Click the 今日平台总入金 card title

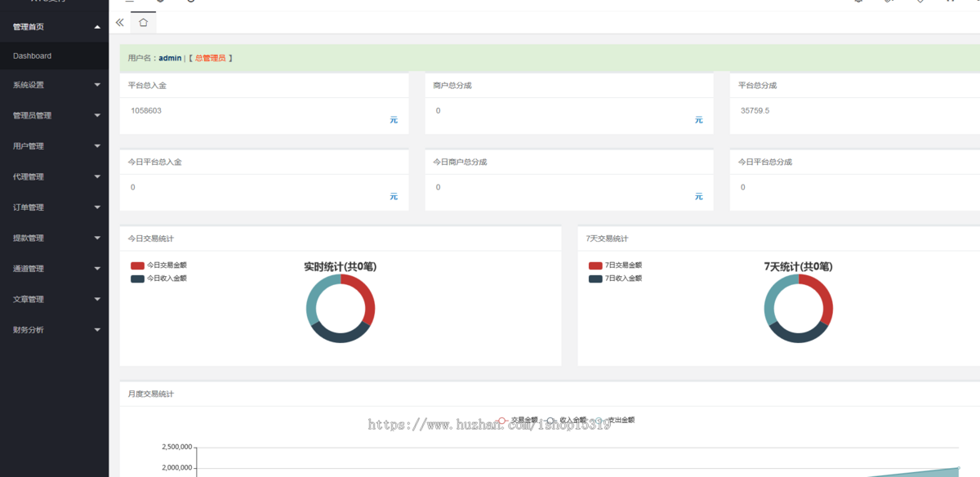pyautogui.click(x=155, y=162)
